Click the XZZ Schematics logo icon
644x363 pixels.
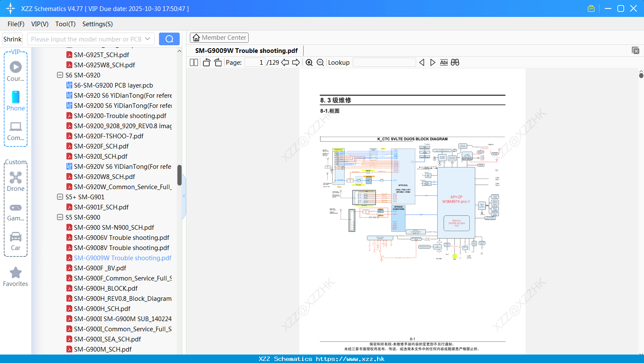coord(10,8)
